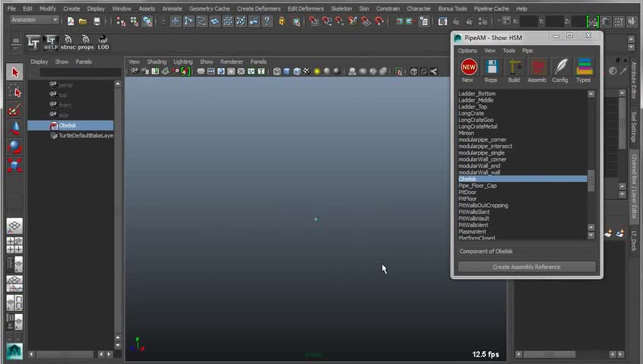Activate the Rotate tool
This screenshot has height=364, width=643.
pyautogui.click(x=14, y=147)
